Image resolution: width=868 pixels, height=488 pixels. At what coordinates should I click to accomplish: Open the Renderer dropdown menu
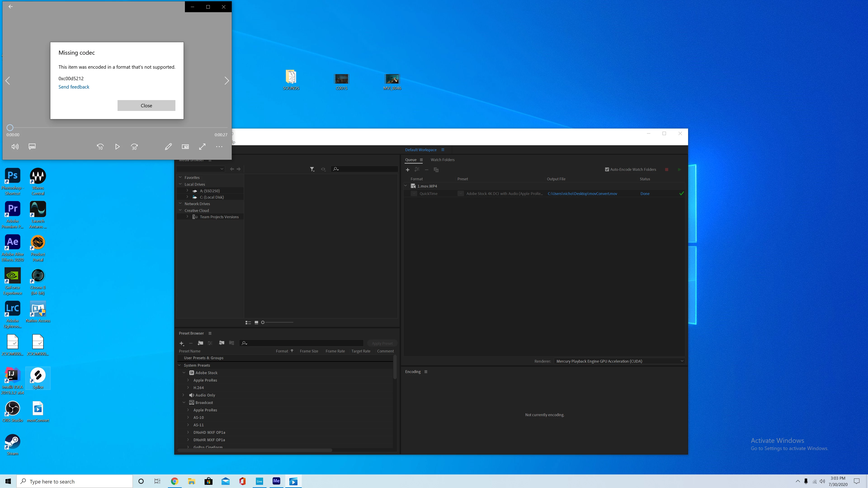point(619,361)
